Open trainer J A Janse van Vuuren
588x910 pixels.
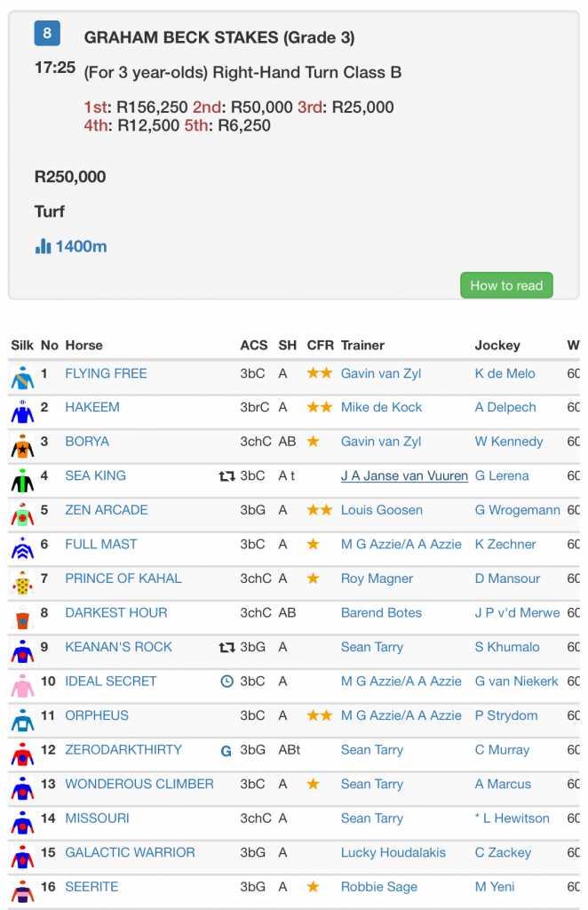point(404,476)
